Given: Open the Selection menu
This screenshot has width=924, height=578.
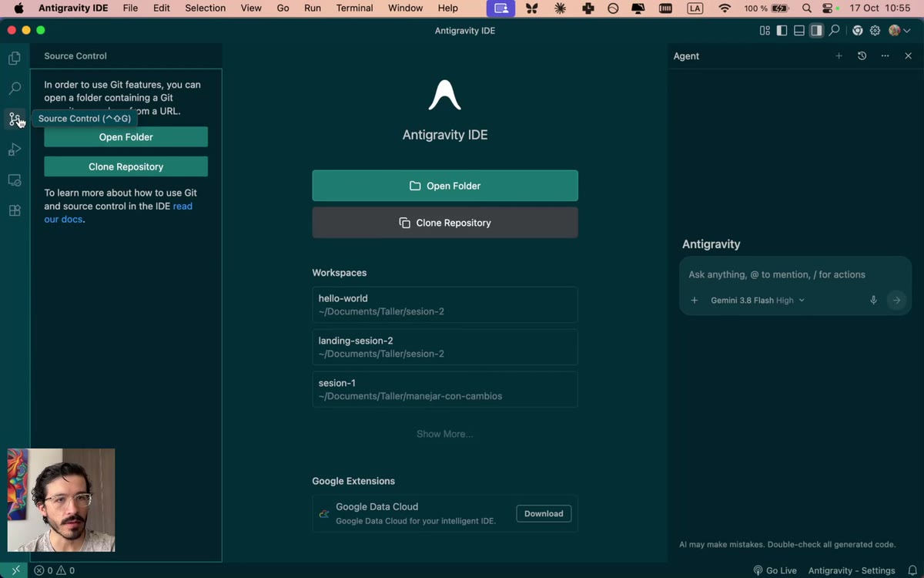Looking at the screenshot, I should point(206,8).
